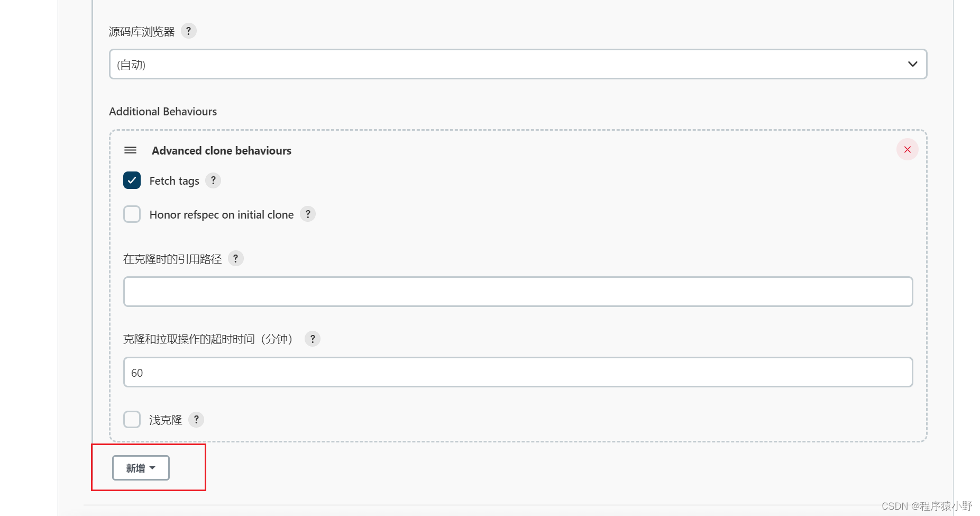Click help icon beside 源码库浏览器
980x516 pixels.
(188, 31)
